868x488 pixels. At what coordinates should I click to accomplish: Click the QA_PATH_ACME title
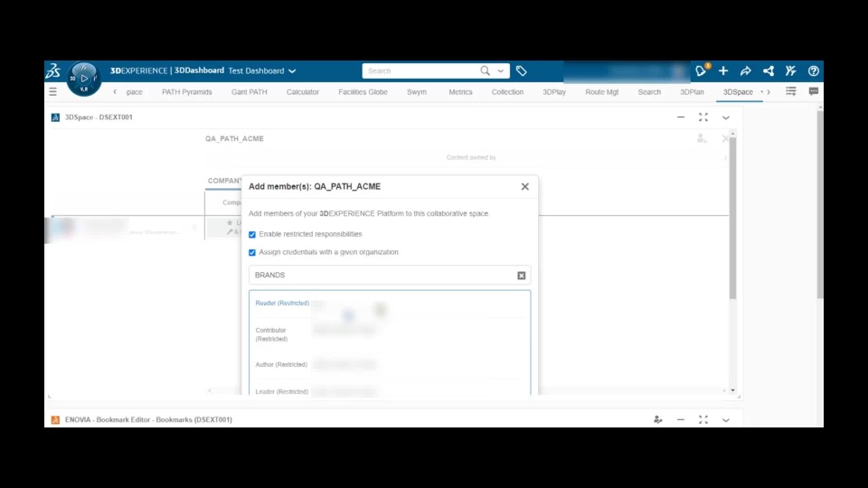point(234,139)
